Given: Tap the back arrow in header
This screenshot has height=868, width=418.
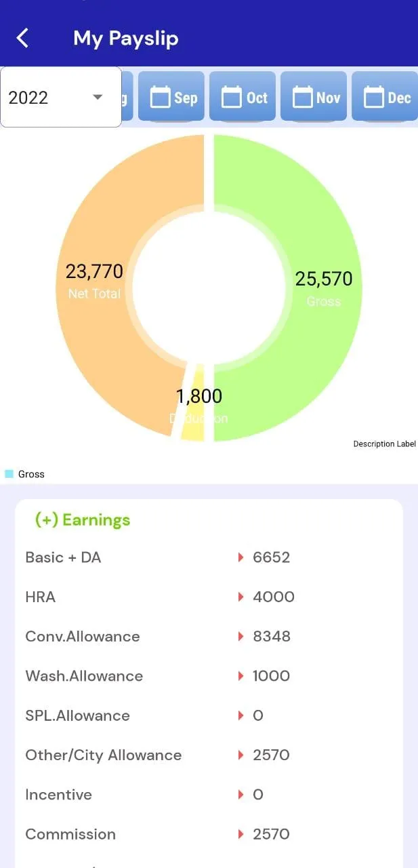Looking at the screenshot, I should point(22,38).
